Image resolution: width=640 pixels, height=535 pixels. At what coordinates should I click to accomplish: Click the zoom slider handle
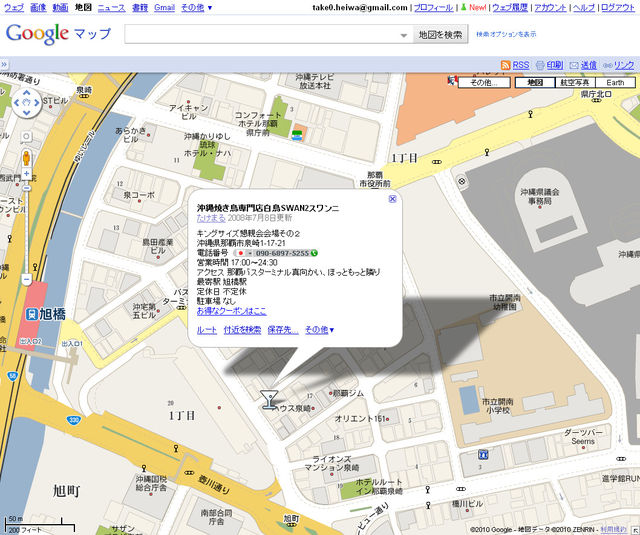coord(27,188)
